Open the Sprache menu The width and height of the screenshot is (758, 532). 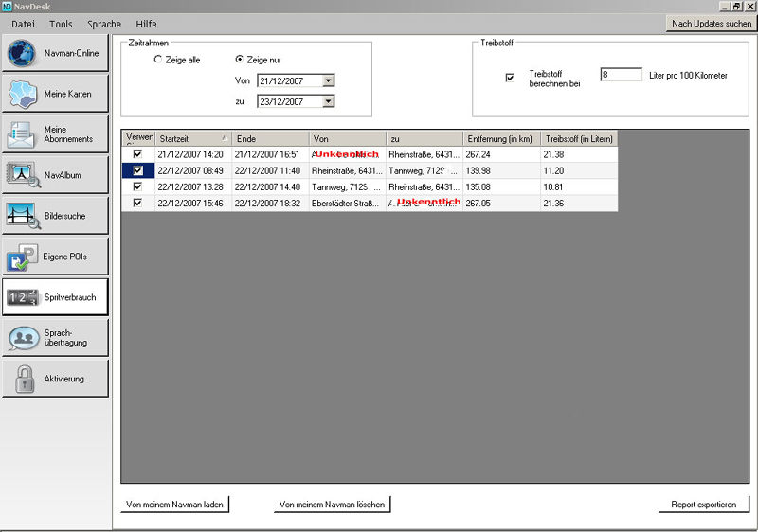tap(104, 24)
